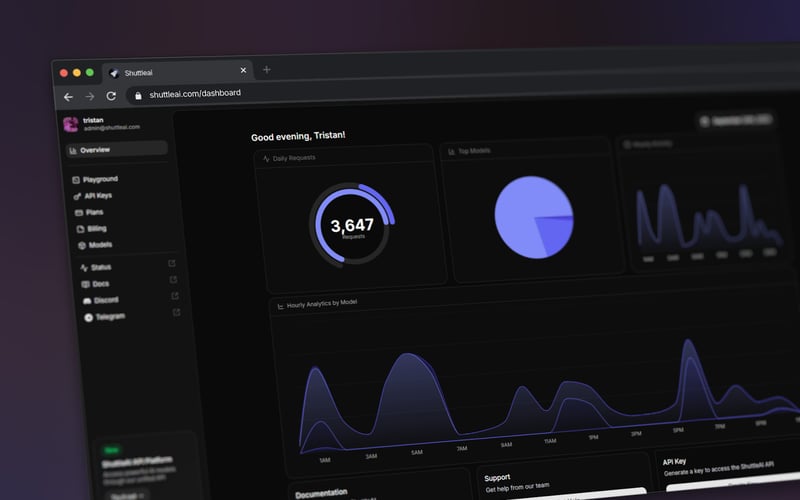Click the Documentation card heading
The height and width of the screenshot is (500, 800).
321,493
